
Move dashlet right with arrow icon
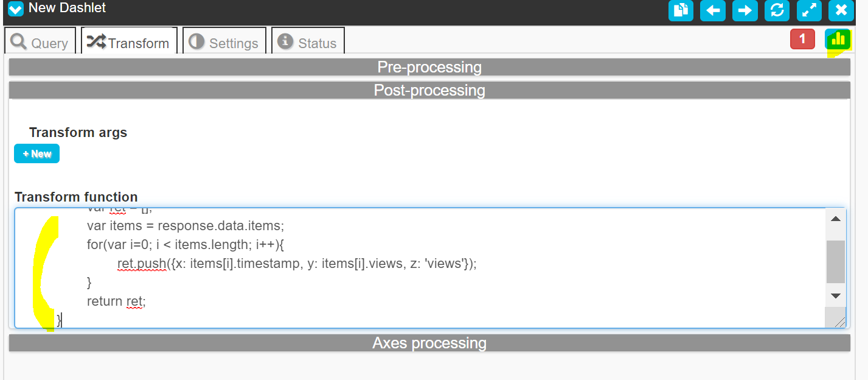coord(745,10)
